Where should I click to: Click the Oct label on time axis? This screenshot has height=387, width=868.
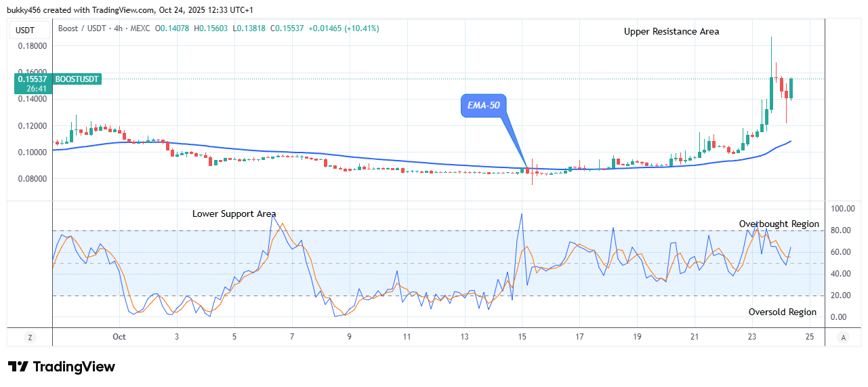coord(119,336)
